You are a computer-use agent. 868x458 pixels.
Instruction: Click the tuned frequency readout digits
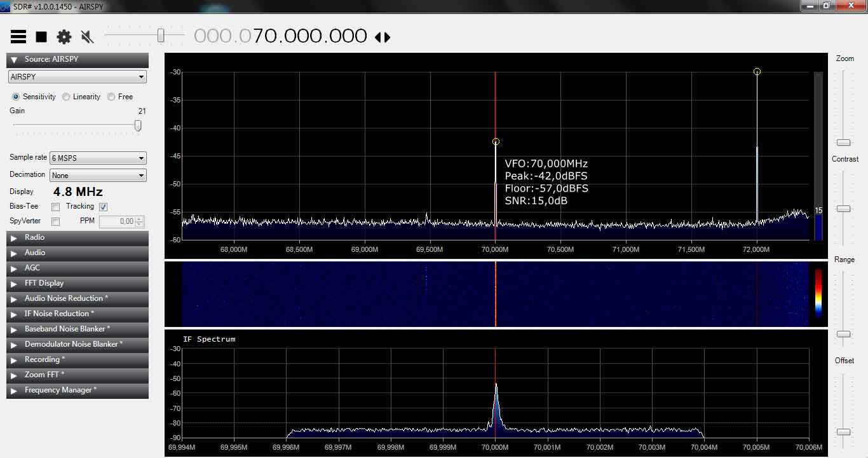[x=280, y=36]
